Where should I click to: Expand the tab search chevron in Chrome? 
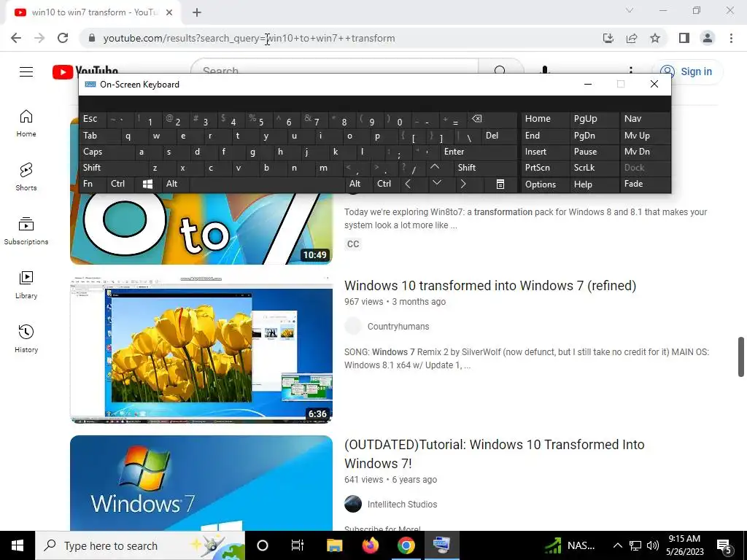click(630, 10)
